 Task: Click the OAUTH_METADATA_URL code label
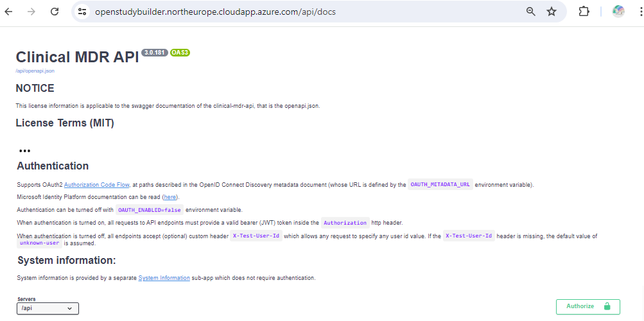point(440,185)
